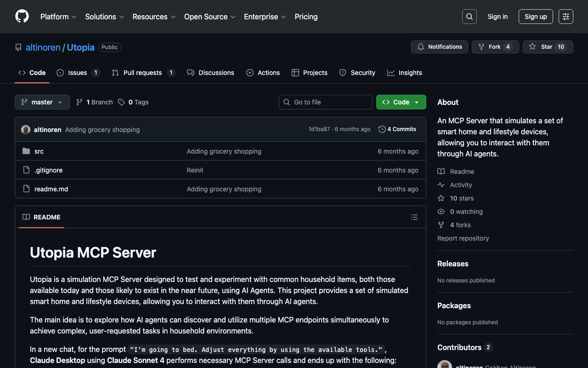The height and width of the screenshot is (368, 588).
Task: Click the Notifications bell button
Action: coord(440,47)
